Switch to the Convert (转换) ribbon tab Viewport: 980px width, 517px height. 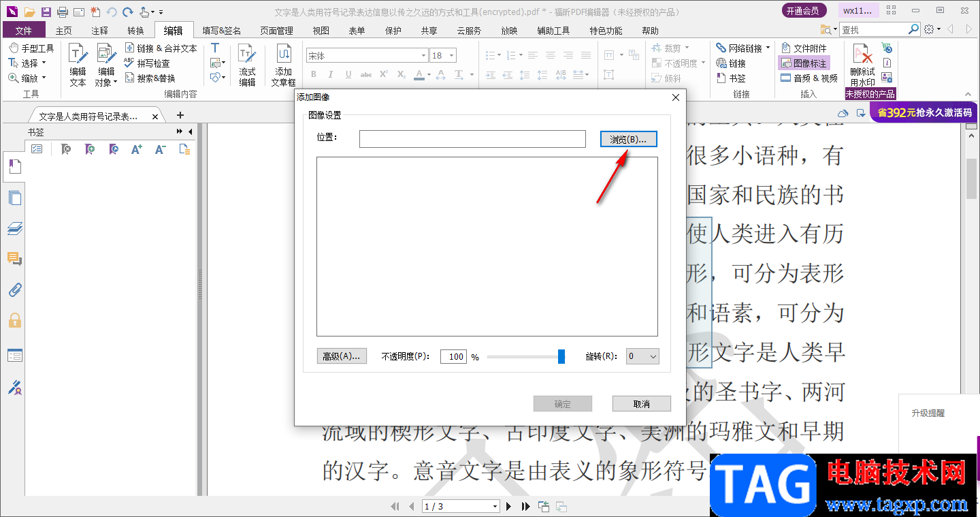point(135,31)
